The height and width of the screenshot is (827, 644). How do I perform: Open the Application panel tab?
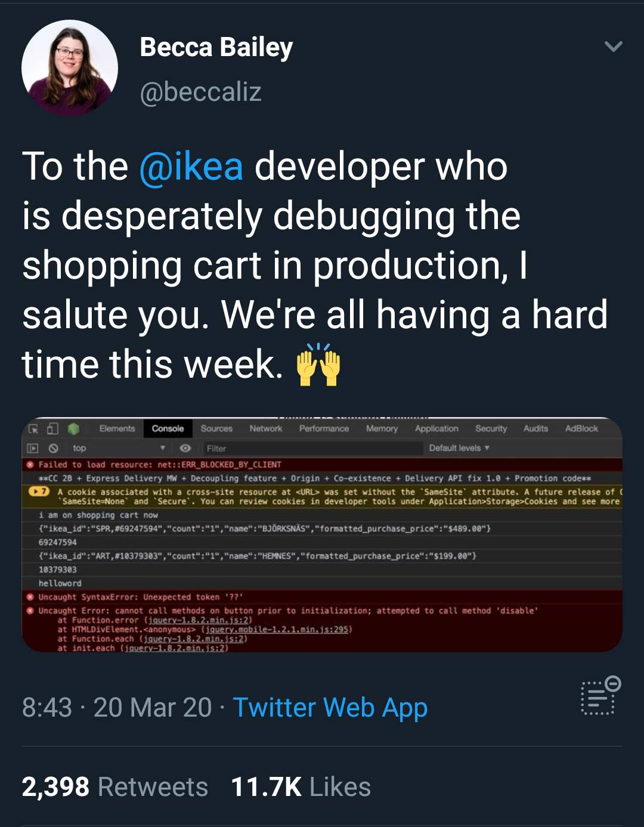436,428
